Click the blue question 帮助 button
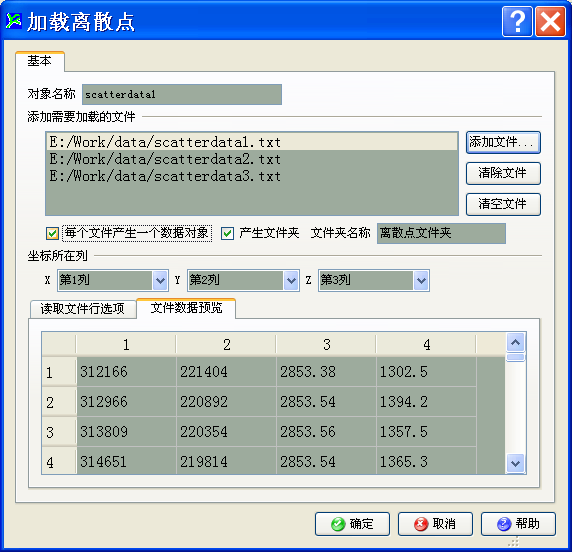Viewport: 572px width, 552px height. click(x=518, y=524)
